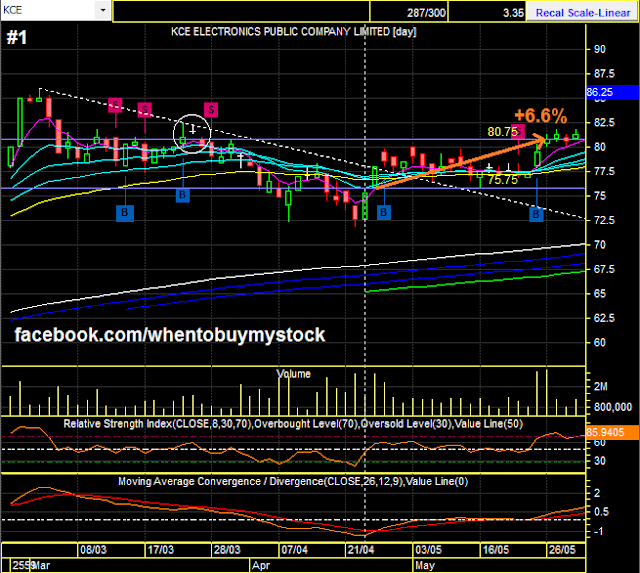Click the May month label

coord(425,566)
